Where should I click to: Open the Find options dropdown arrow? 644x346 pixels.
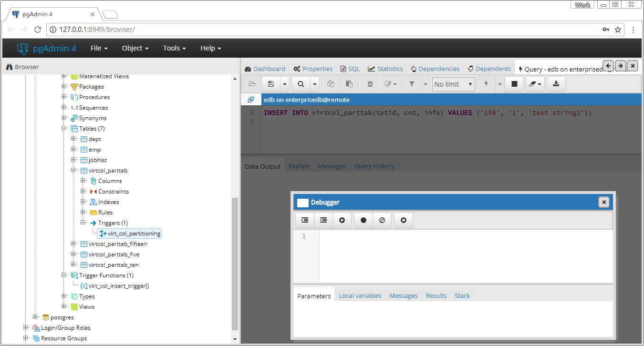point(315,84)
